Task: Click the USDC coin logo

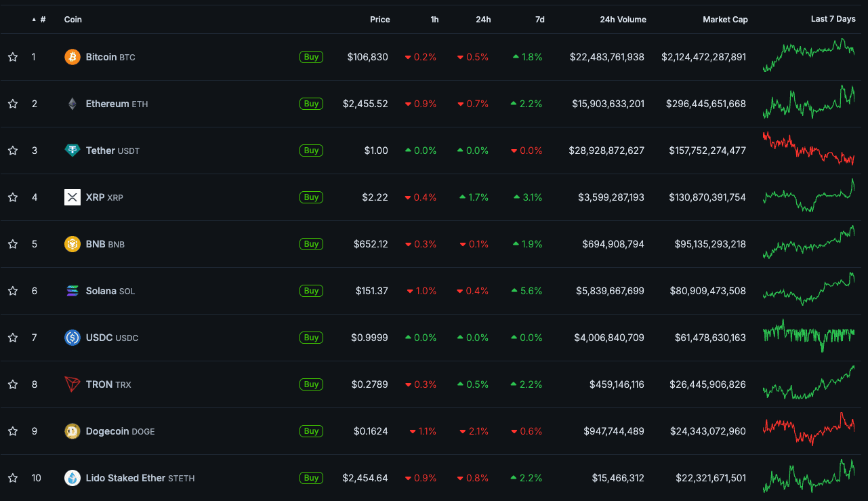Action: [73, 338]
